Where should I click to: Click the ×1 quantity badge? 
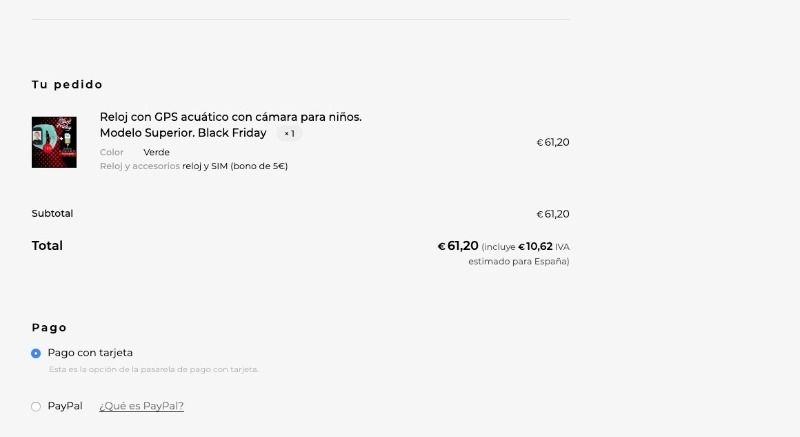coord(289,134)
